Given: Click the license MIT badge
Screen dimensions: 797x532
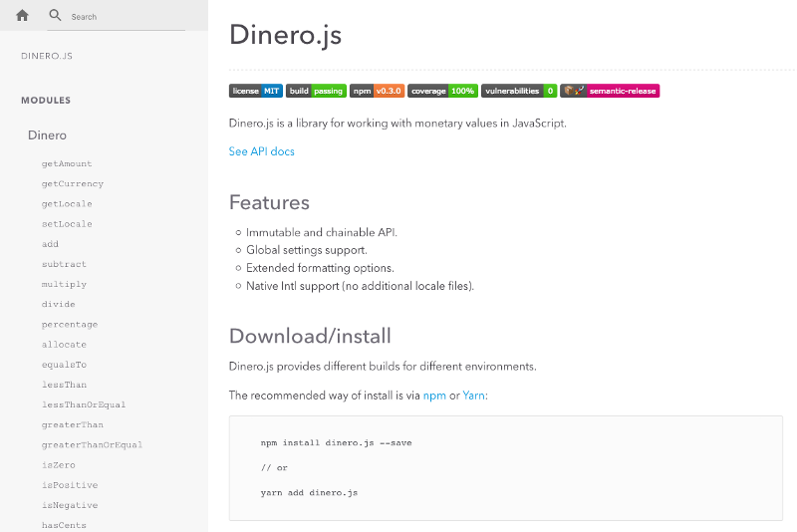Looking at the screenshot, I should pos(256,91).
